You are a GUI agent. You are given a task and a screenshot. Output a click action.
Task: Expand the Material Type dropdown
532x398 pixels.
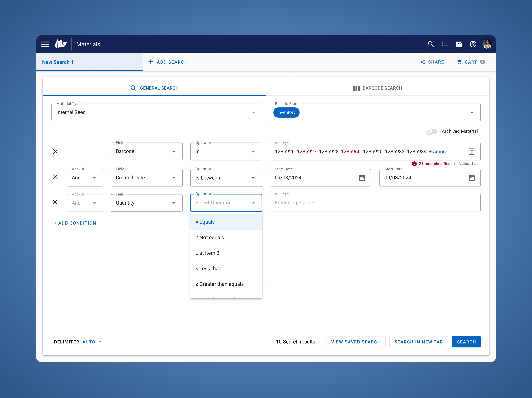click(x=253, y=112)
